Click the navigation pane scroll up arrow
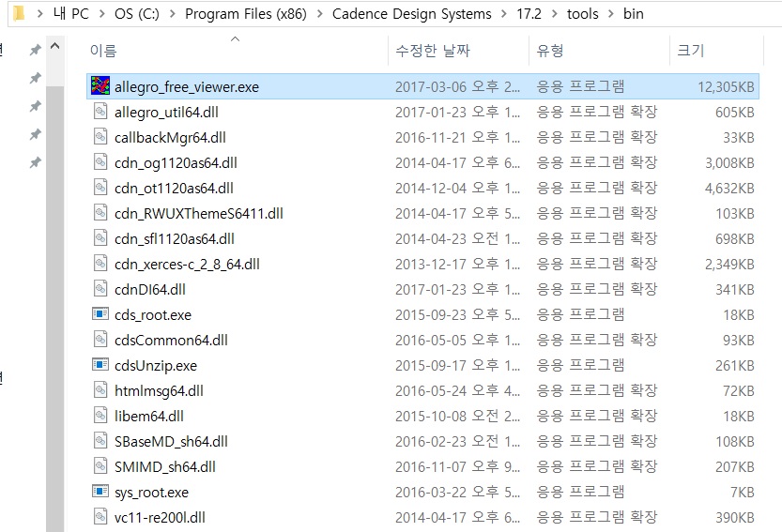Image resolution: width=782 pixels, height=532 pixels. tap(54, 46)
